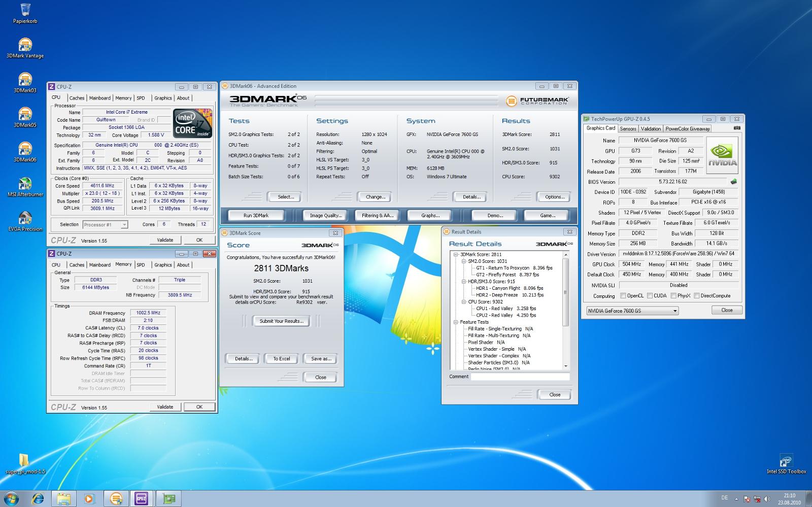Open the volume speaker tray icon
812x507 pixels.
tap(768, 499)
